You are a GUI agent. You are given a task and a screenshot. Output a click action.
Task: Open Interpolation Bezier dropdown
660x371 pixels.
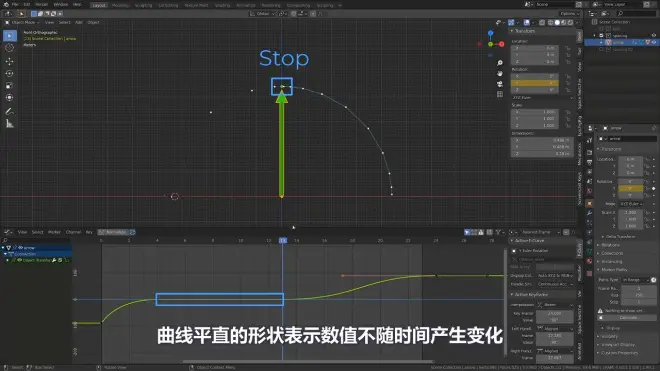[x=555, y=304]
